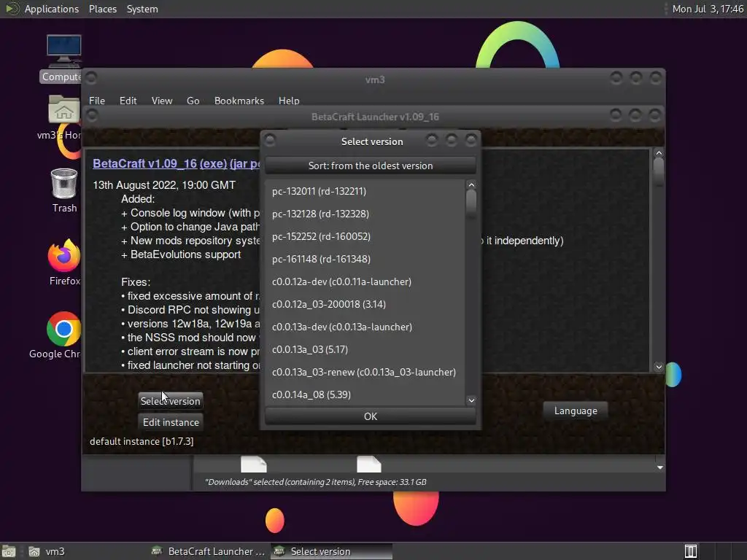Switch to BetaCraft Launcher taskbar entry

click(208, 551)
